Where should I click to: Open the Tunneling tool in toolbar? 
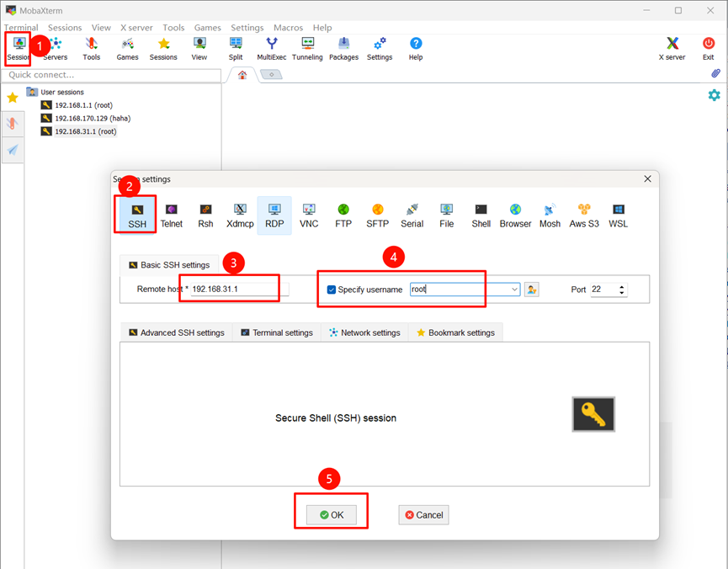coord(307,49)
